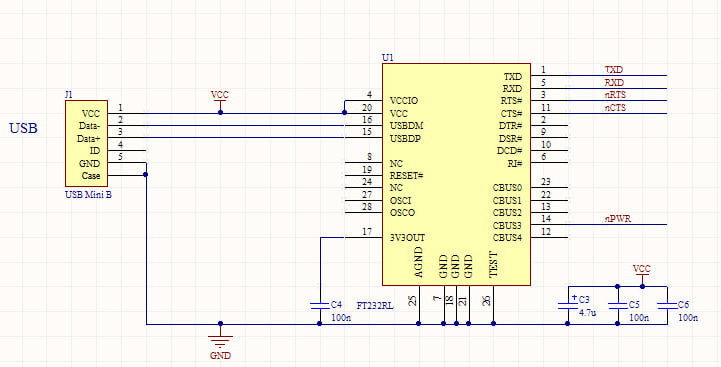This screenshot has width=721, height=367.
Task: Click the CTS# pin name
Action: point(511,113)
